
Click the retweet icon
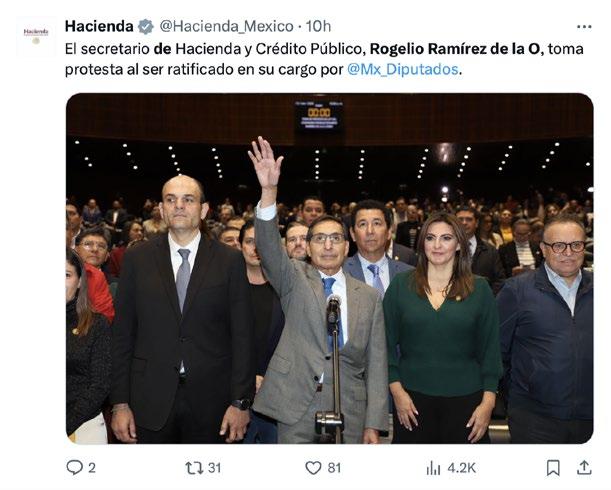point(194,467)
